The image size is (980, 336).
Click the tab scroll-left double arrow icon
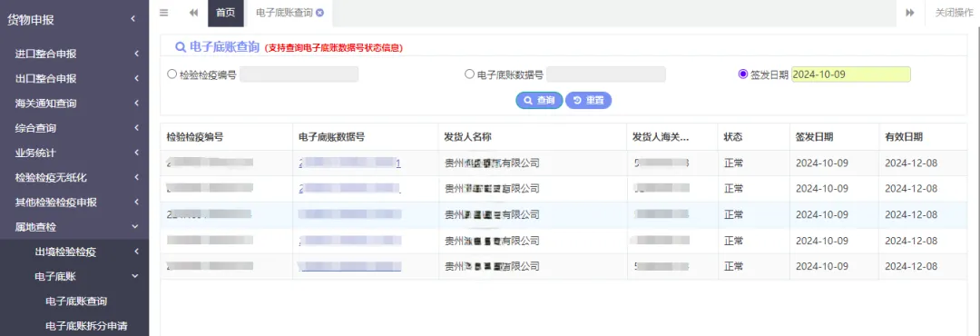click(x=193, y=13)
